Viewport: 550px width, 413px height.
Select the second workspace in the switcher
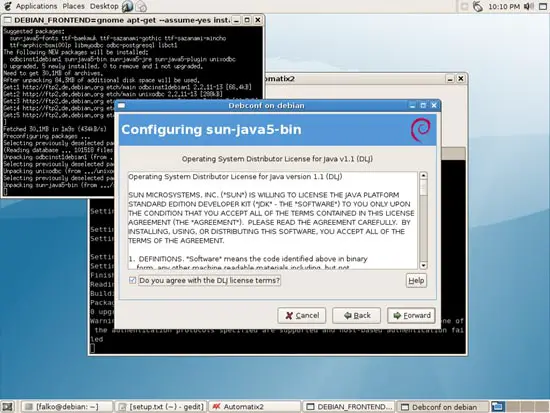tap(512, 407)
